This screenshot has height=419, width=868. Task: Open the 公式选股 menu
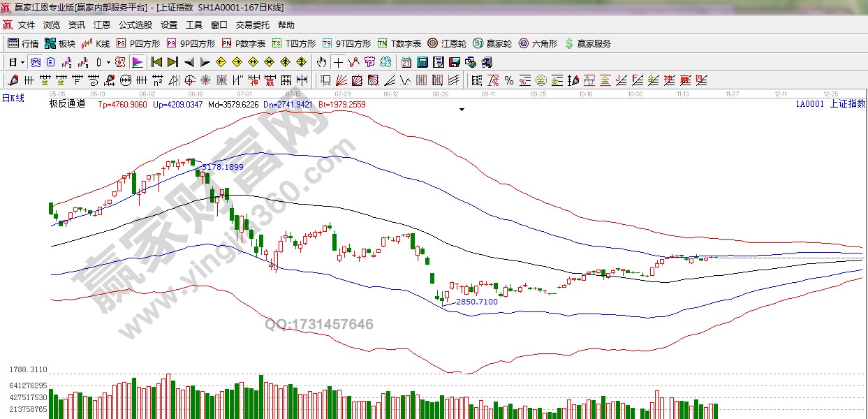(135, 24)
